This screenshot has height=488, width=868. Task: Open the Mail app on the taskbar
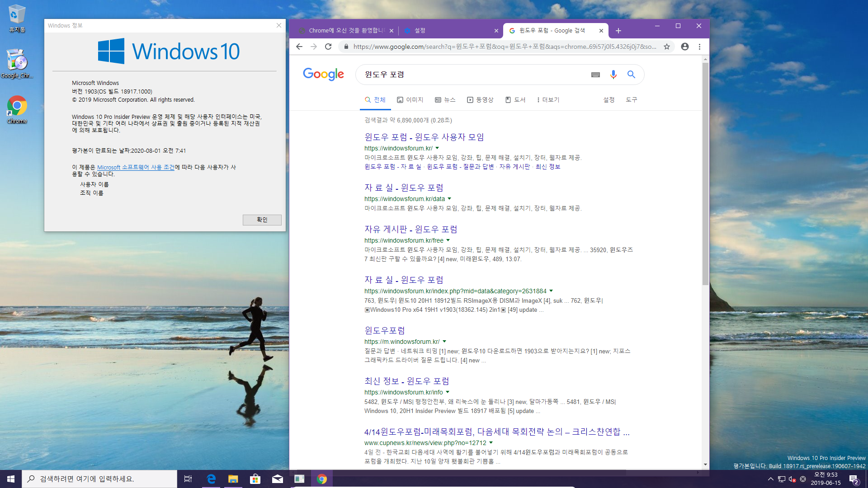pos(277,479)
